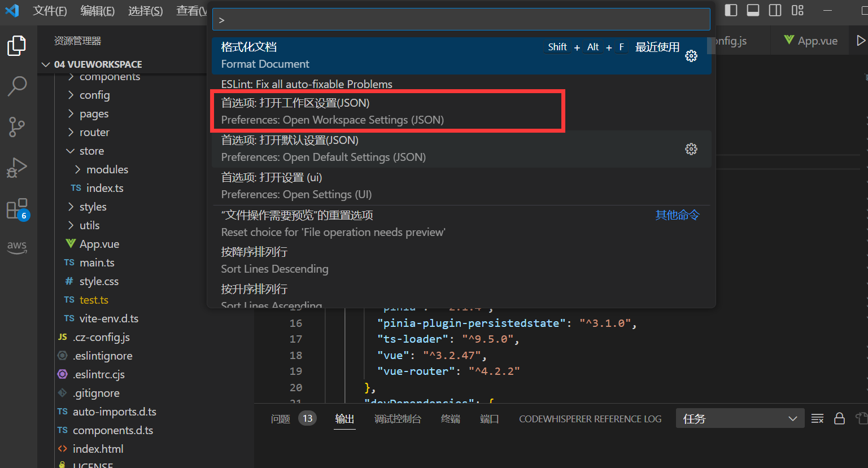868x468 pixels.
Task: Choose Preferences: Open Settings (UI)
Action: pyautogui.click(x=461, y=186)
